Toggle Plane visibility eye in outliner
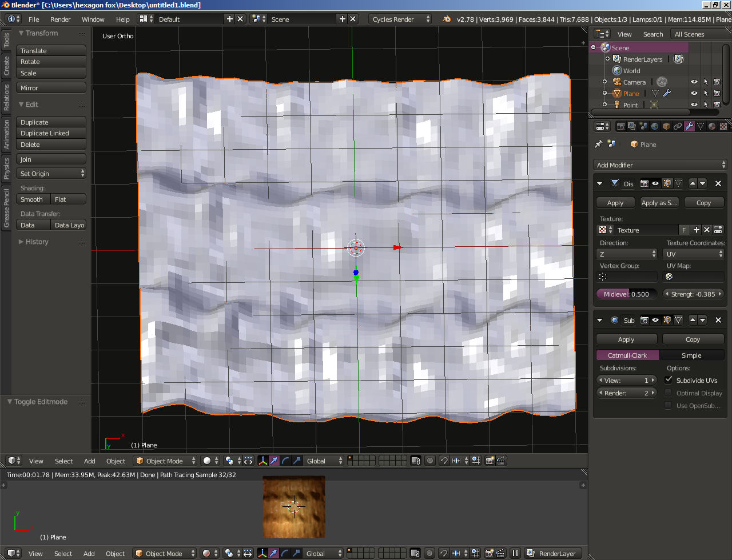732x560 pixels. [x=694, y=93]
